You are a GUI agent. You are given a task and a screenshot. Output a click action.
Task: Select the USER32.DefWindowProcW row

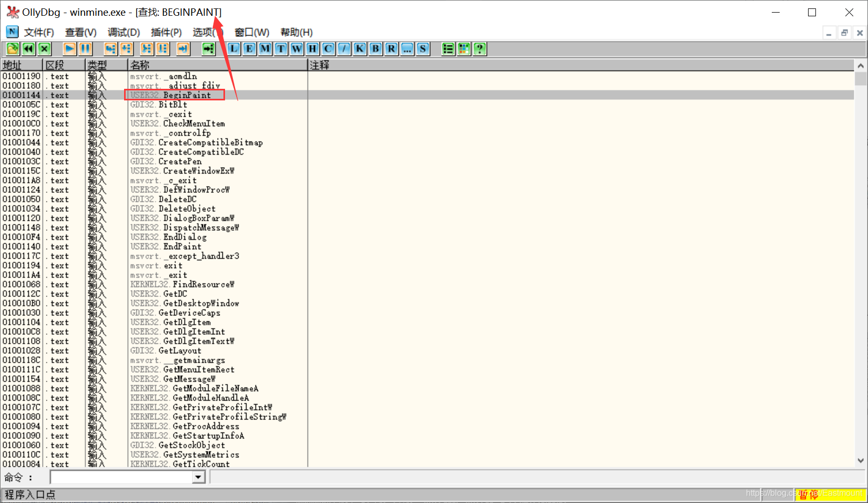point(427,190)
